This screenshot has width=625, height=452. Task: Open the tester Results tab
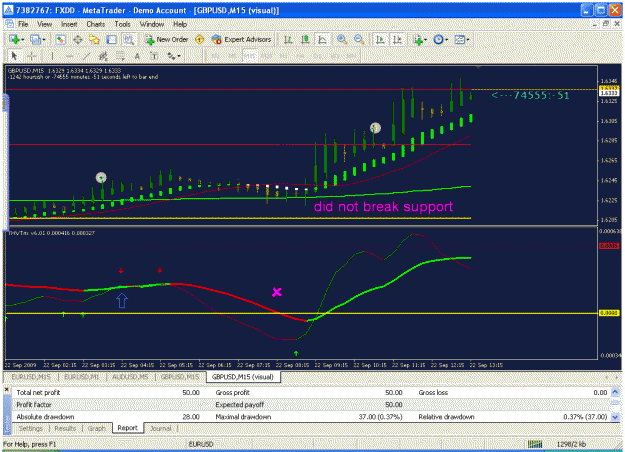(x=65, y=428)
